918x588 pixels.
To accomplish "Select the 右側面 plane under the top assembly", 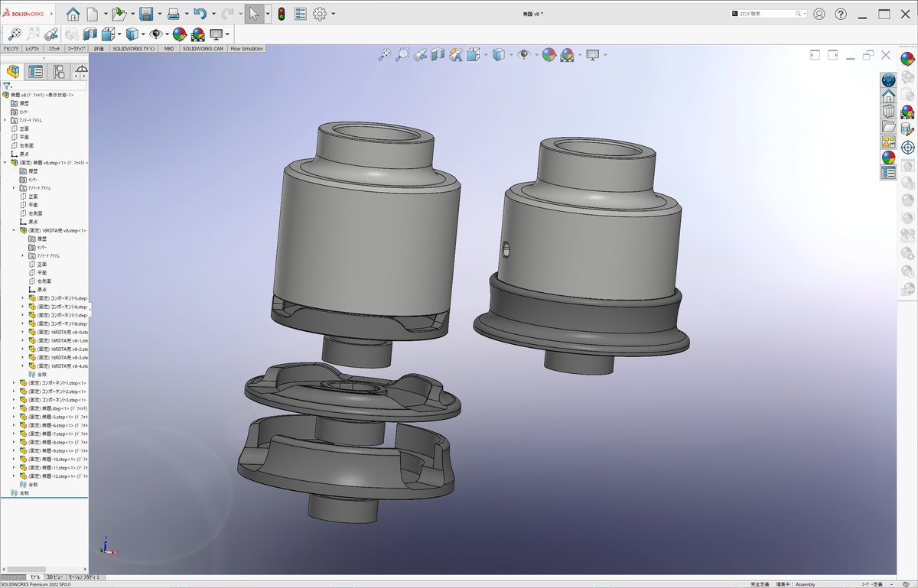I will click(26, 145).
